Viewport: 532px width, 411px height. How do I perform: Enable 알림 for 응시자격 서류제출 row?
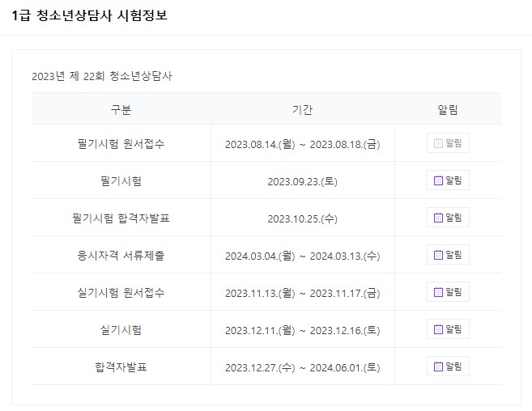448,255
